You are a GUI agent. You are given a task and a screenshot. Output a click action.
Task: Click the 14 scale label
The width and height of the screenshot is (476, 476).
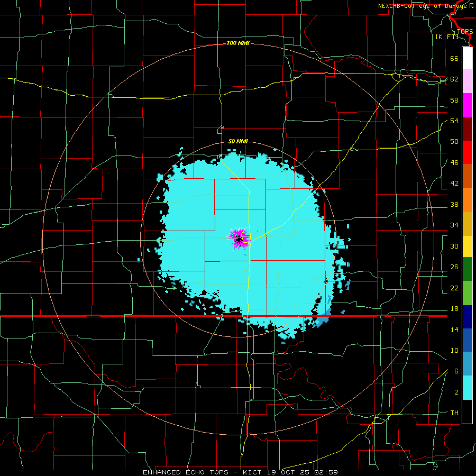click(454, 329)
